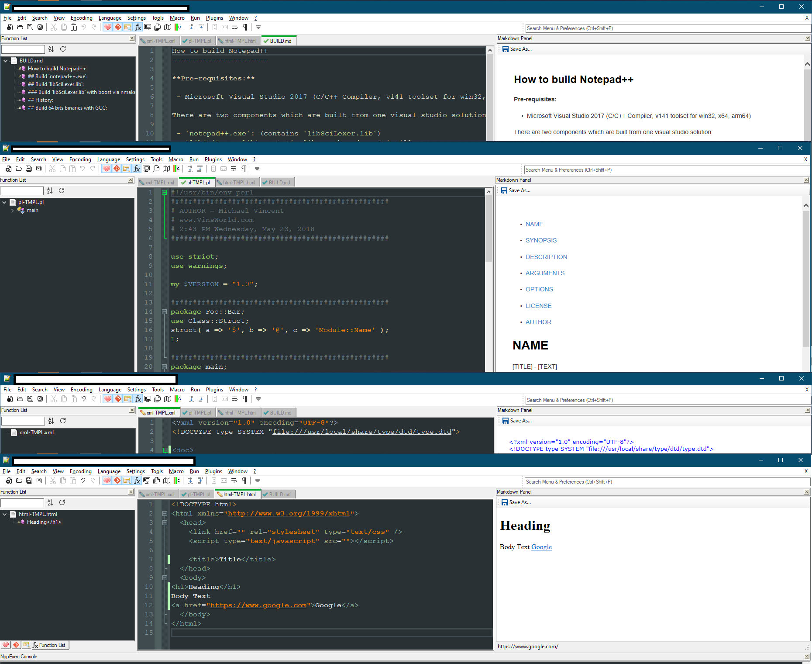The width and height of the screenshot is (812, 664).
Task: Toggle Word wrap in BUILD.md window toolbar
Action: click(235, 27)
